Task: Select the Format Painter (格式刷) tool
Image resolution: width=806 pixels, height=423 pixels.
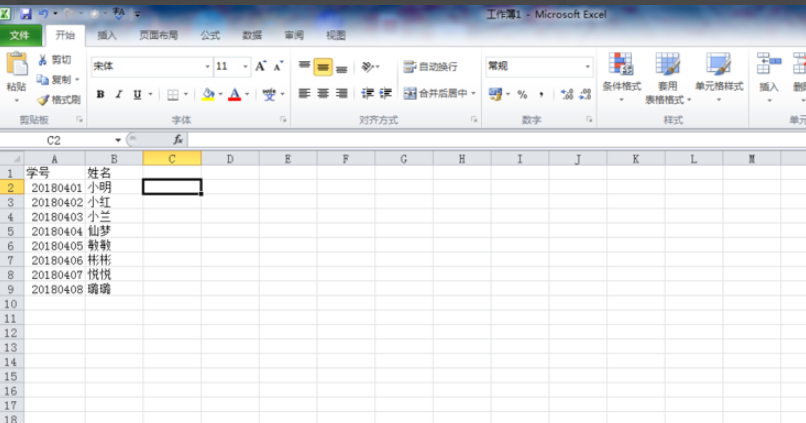Action: [x=43, y=100]
